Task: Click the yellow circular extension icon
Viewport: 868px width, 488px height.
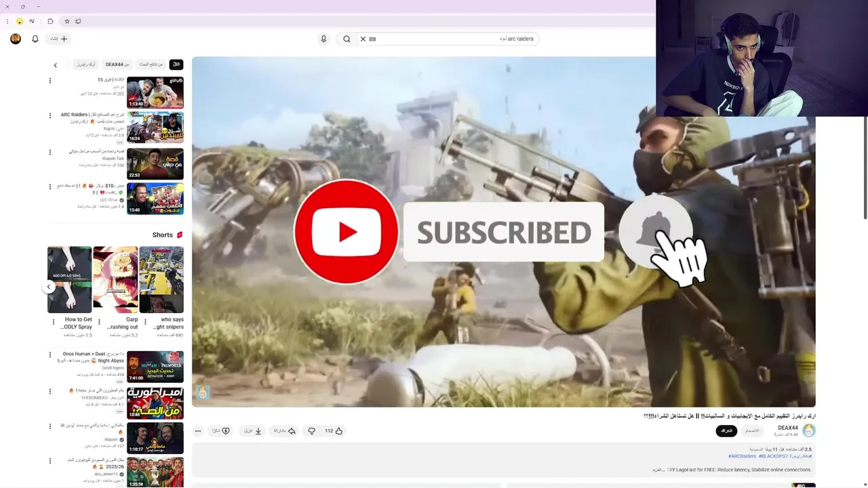Action: point(20,21)
